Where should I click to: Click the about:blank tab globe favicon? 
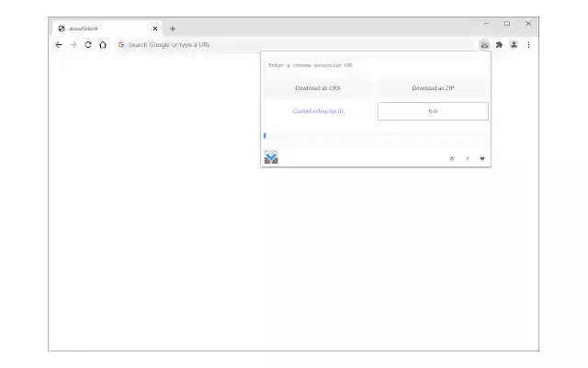[x=62, y=29]
